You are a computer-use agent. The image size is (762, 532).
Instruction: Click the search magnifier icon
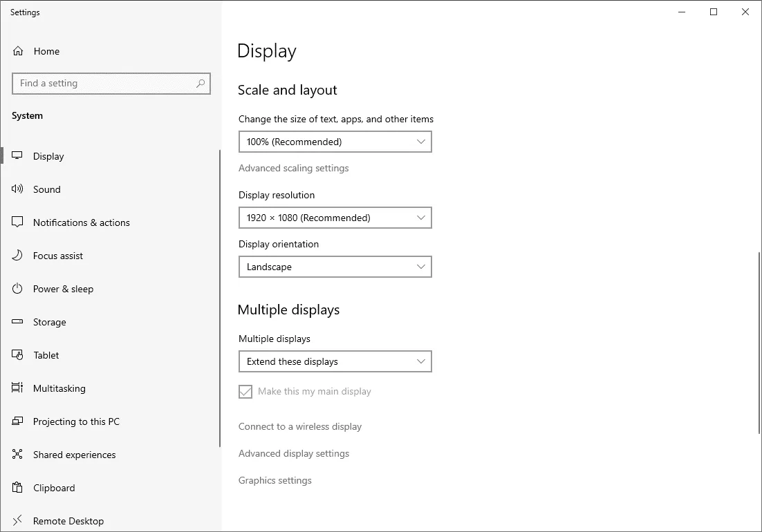coord(201,84)
